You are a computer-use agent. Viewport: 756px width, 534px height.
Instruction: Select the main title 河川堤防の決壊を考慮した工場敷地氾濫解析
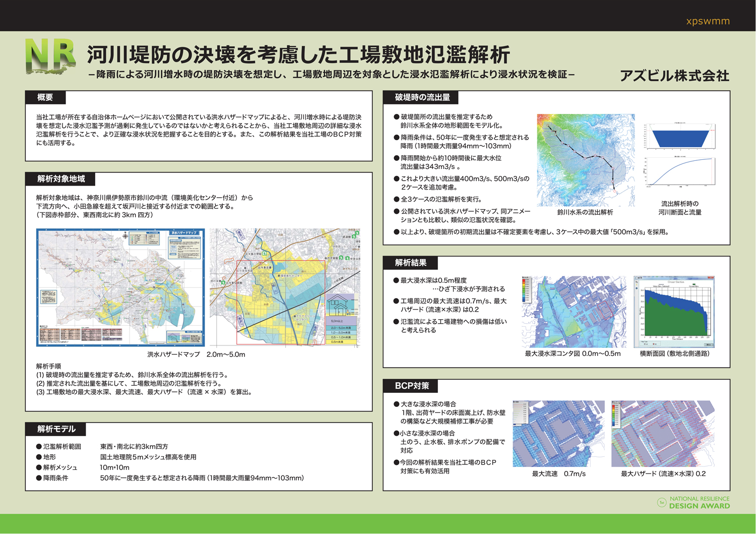[x=298, y=54]
